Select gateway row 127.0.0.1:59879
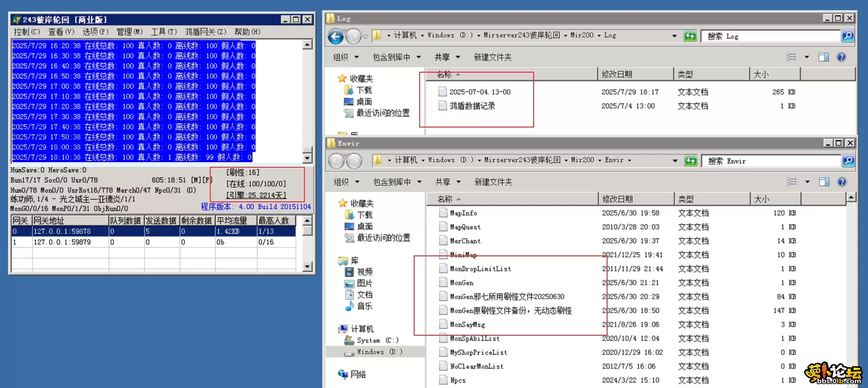 pos(153,242)
